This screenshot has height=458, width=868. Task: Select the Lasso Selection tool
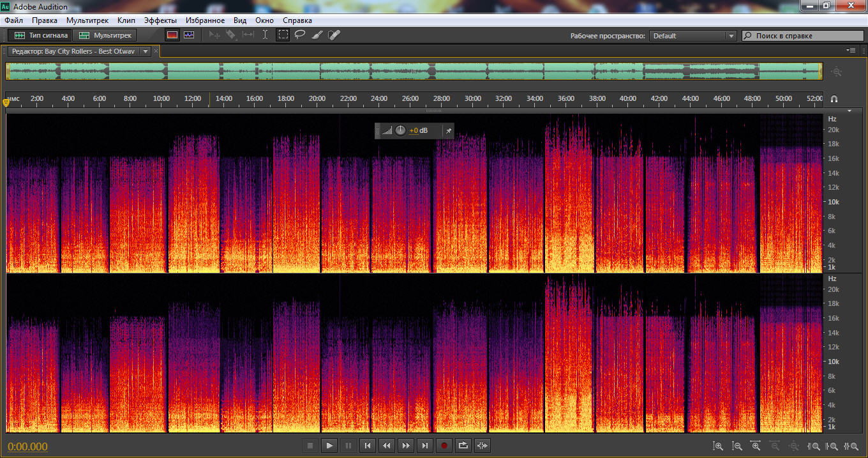tap(299, 35)
